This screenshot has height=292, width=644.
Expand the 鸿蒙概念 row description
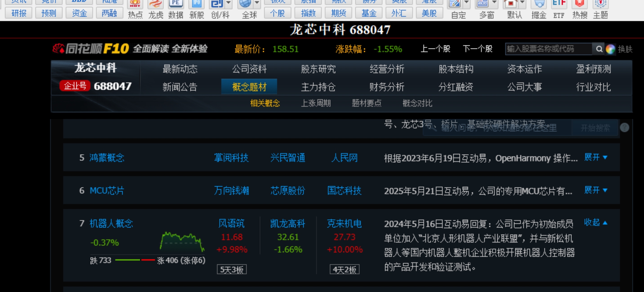(x=596, y=157)
